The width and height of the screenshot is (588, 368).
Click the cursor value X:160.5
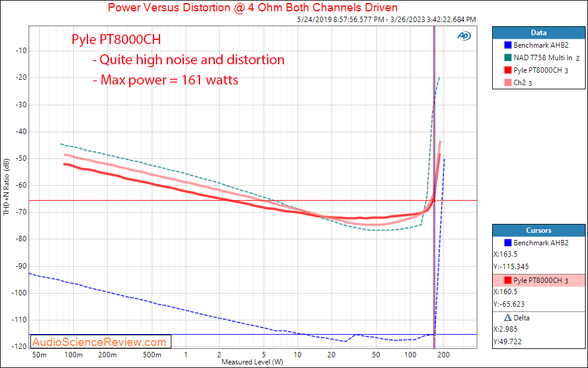coord(505,291)
